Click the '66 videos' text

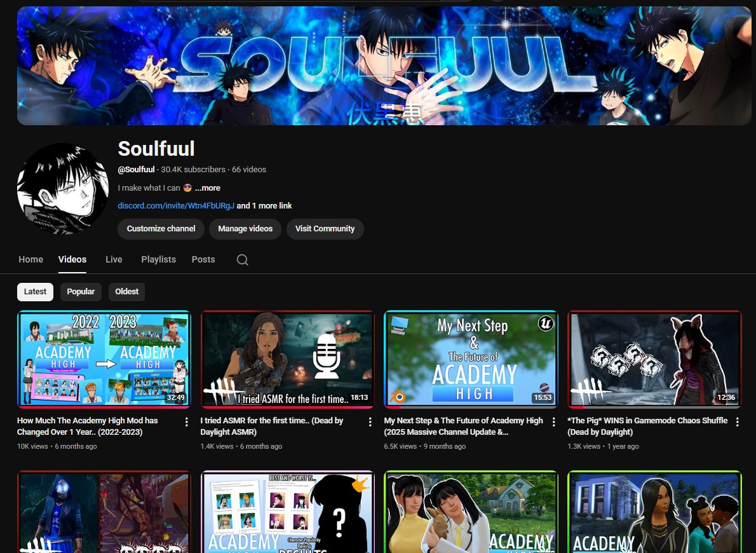coord(249,169)
